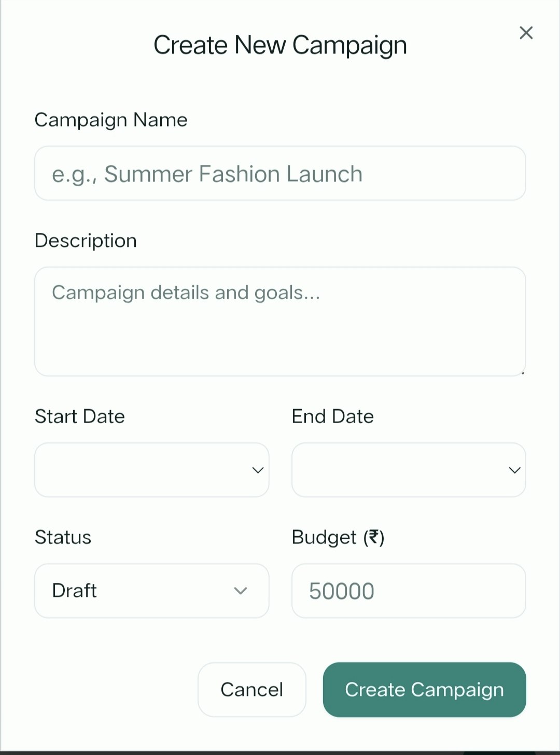Click the Start Date label
Image resolution: width=560 pixels, height=755 pixels.
pyautogui.click(x=79, y=416)
